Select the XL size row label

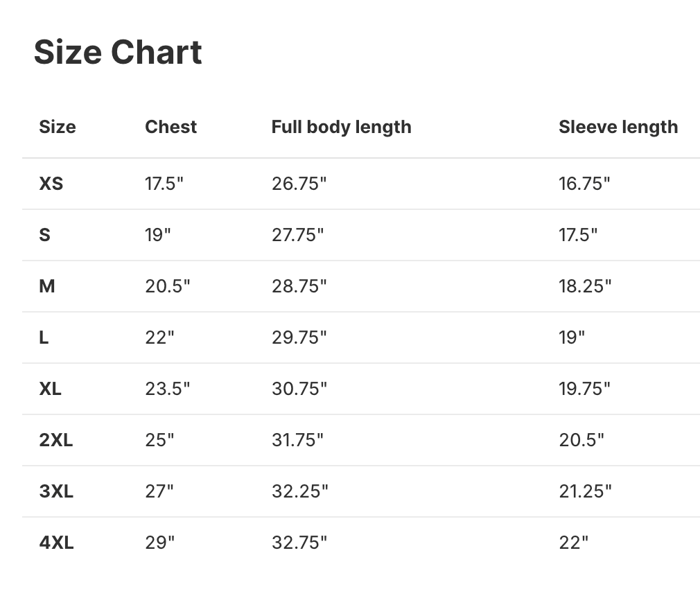[x=51, y=389]
